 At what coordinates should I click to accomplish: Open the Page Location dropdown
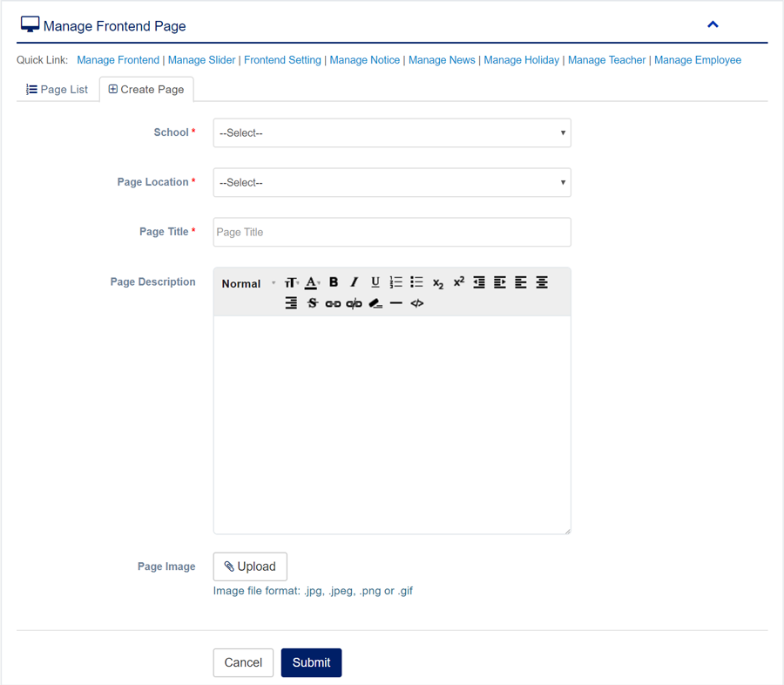pyautogui.click(x=392, y=183)
